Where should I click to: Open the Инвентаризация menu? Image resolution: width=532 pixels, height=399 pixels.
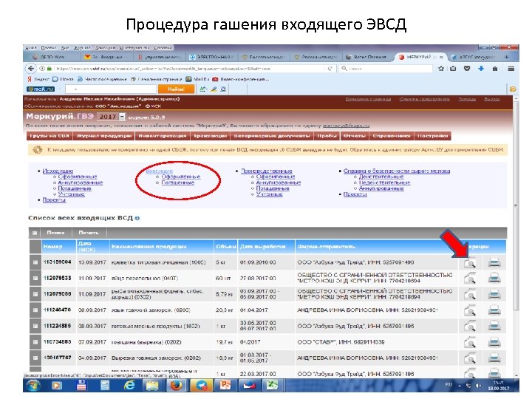(162, 136)
